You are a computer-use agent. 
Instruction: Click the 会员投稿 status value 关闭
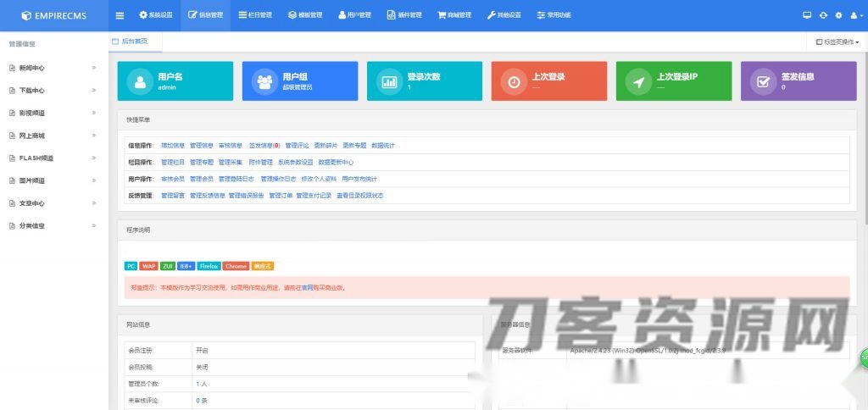point(202,368)
